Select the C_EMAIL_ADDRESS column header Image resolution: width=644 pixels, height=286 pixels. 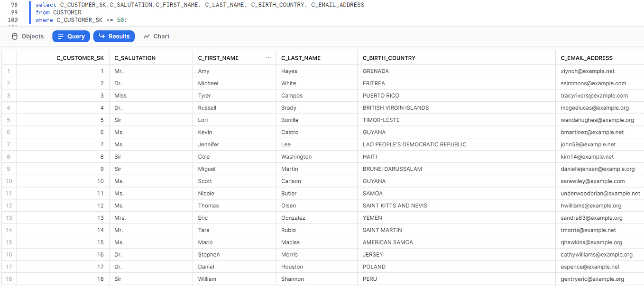click(587, 58)
